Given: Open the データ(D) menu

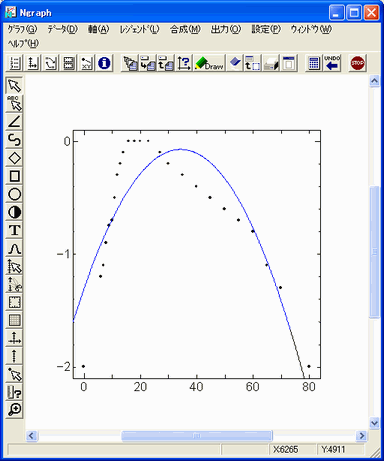Looking at the screenshot, I should tap(62, 30).
